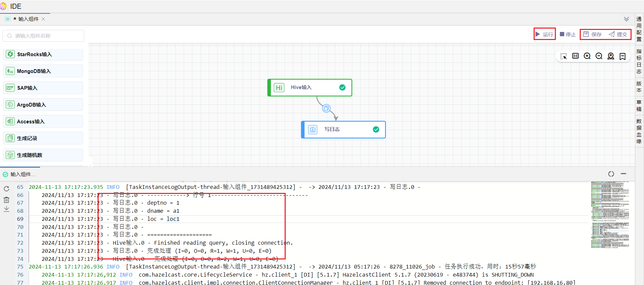Click the zoom out magnifier icon
The image size is (644, 285).
[x=599, y=56]
